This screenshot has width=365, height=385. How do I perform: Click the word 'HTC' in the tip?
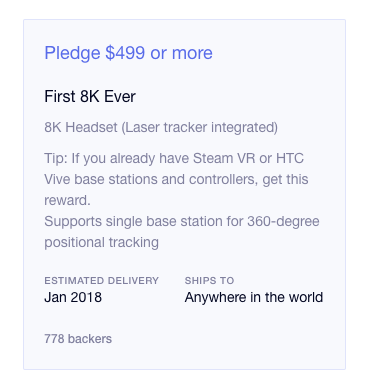tap(290, 158)
